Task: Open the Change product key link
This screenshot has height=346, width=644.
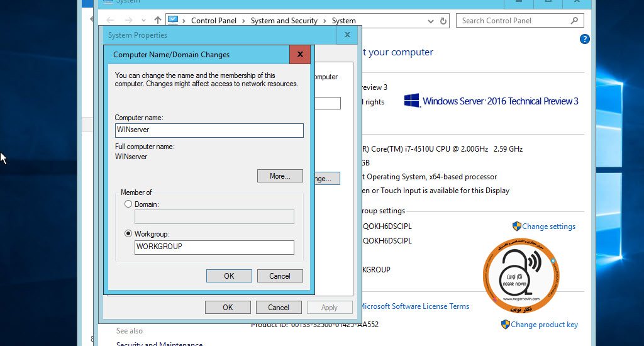Action: [x=544, y=325]
